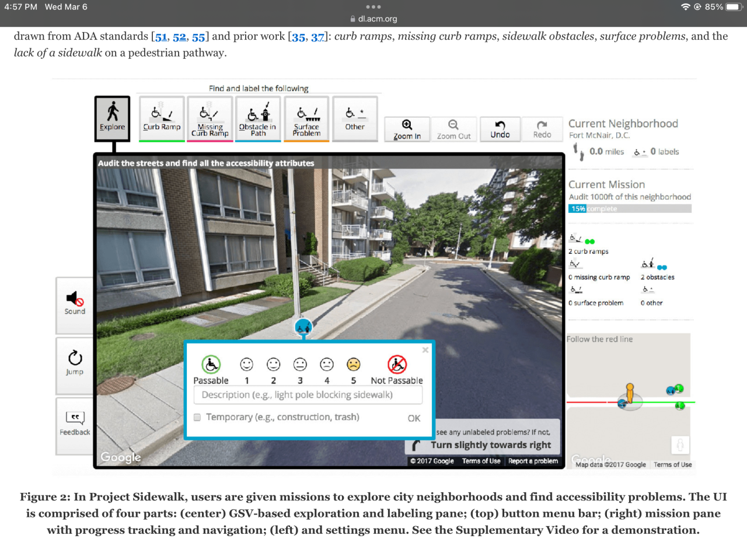Tick the Temporary checkbox
747x560 pixels.
click(x=197, y=417)
